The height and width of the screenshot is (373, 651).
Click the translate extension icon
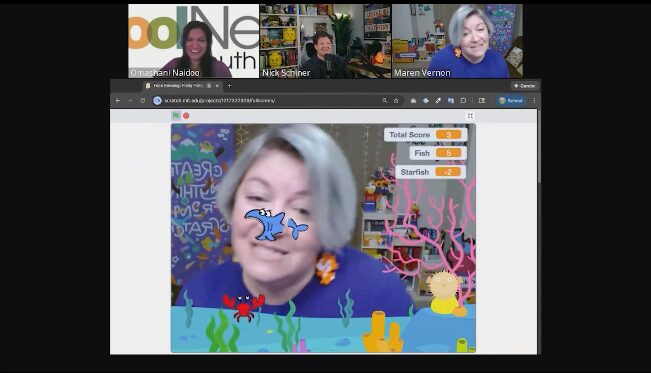[450, 101]
